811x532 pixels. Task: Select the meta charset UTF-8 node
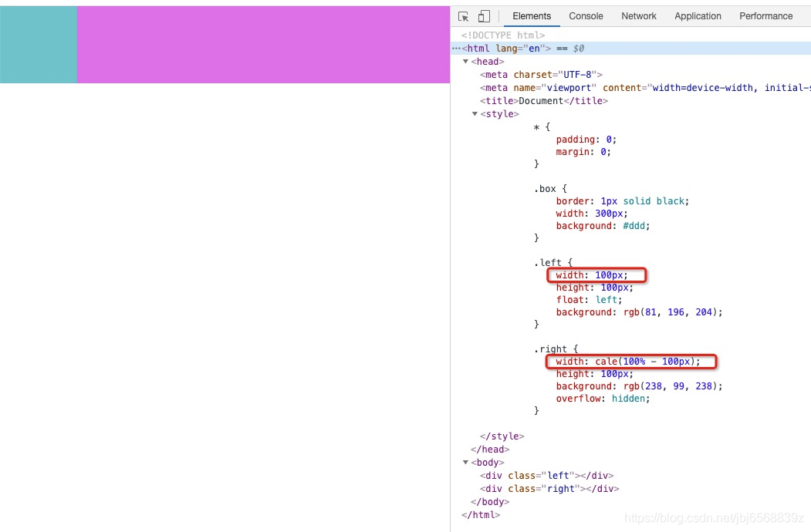pos(541,75)
